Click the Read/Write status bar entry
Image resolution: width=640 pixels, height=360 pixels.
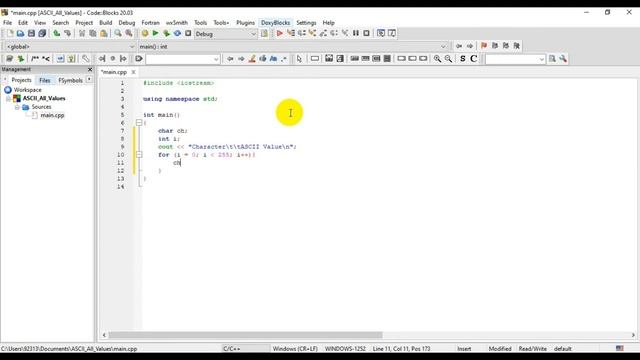(533, 349)
